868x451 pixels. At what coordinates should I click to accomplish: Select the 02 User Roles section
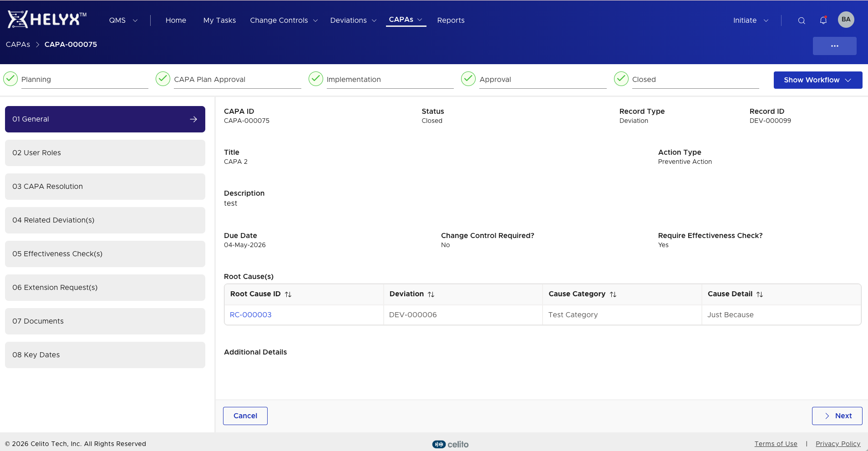pos(105,153)
